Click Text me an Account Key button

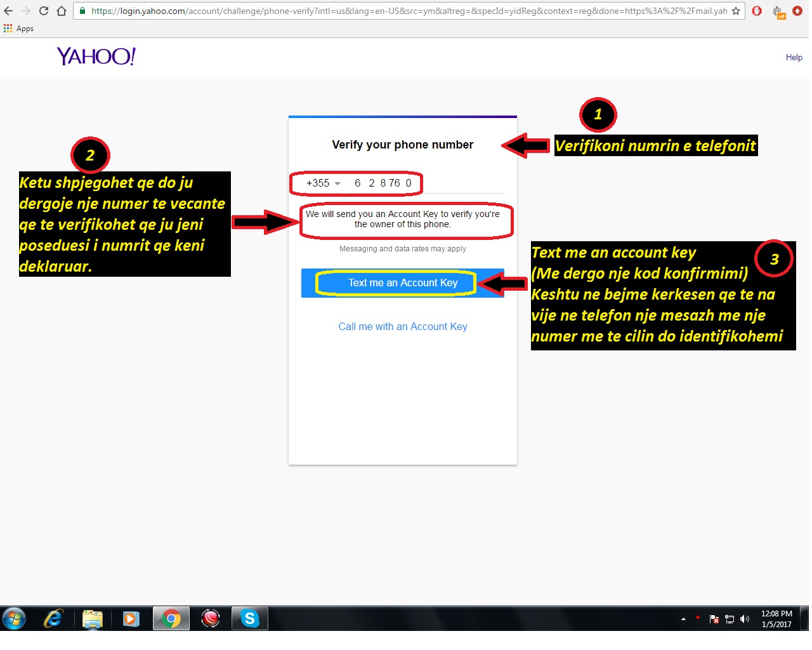tap(403, 283)
